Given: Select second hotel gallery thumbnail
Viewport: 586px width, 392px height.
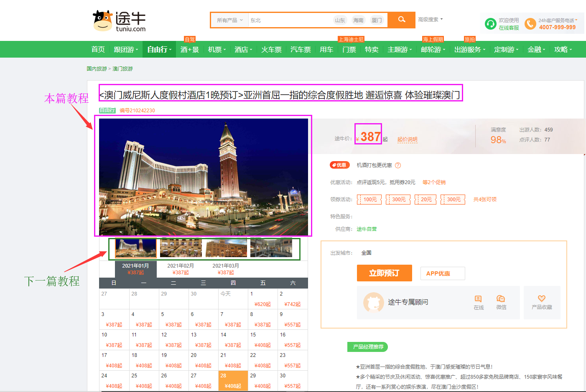Looking at the screenshot, I should click(181, 248).
